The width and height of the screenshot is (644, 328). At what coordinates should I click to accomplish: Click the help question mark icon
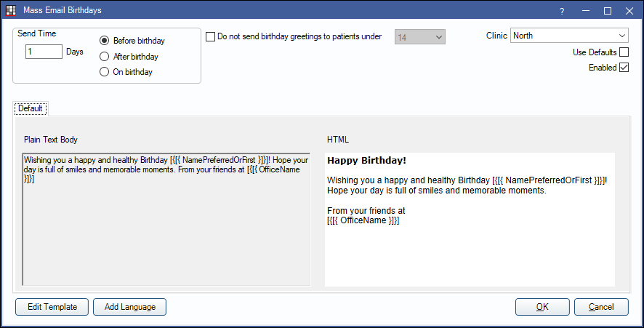click(562, 12)
